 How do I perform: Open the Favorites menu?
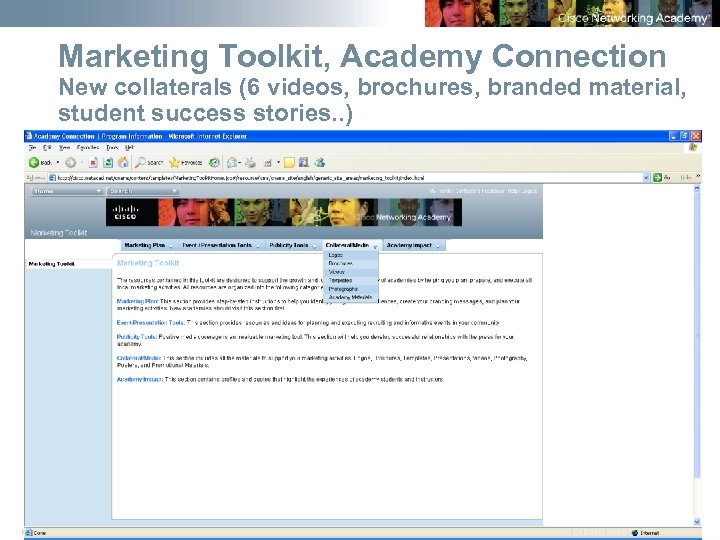click(88, 147)
